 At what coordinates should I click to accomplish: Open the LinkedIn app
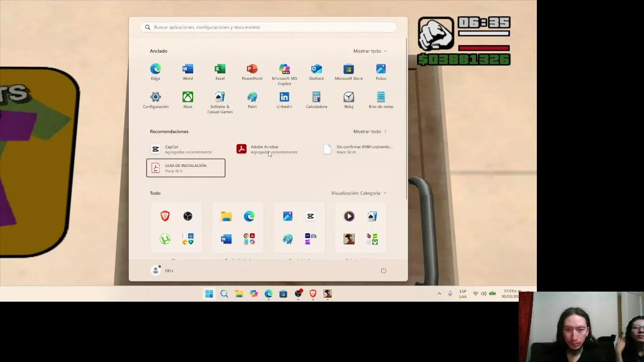tap(284, 100)
